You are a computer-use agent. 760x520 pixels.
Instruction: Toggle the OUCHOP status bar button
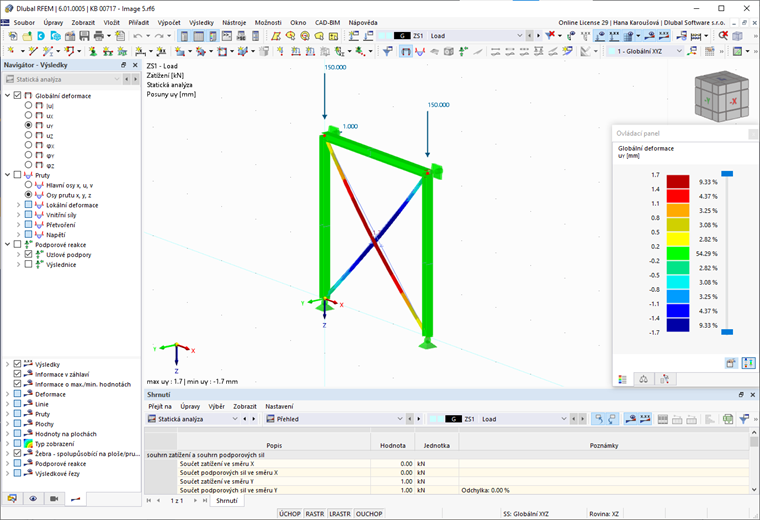pos(369,514)
